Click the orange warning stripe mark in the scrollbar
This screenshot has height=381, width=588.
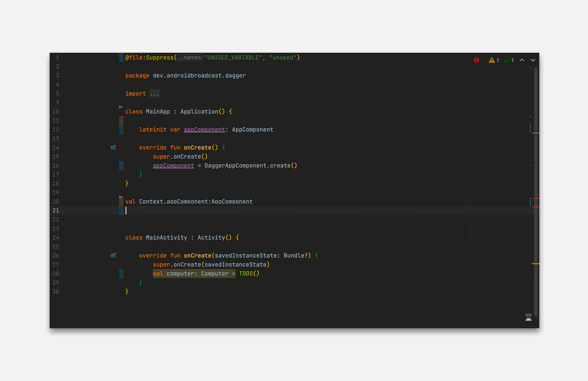coord(535,264)
